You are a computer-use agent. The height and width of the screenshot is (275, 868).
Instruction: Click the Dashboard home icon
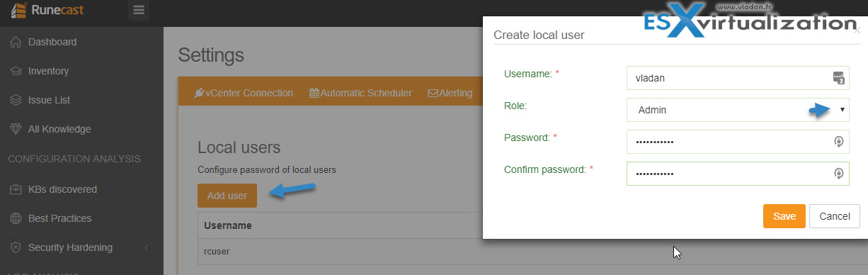(x=16, y=42)
